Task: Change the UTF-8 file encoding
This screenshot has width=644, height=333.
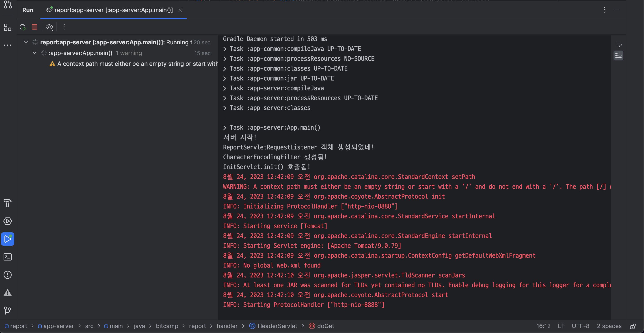Action: [x=581, y=326]
